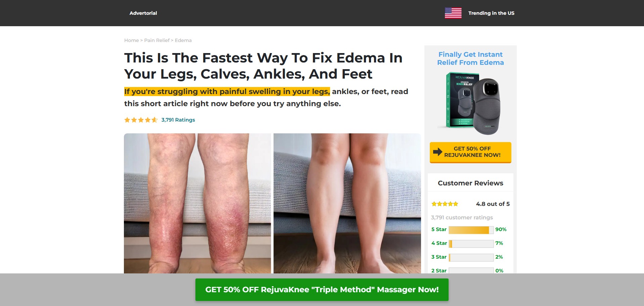Screen dimensions: 644x306
Task: Select the Edema breadcrumb item
Action: point(183,40)
